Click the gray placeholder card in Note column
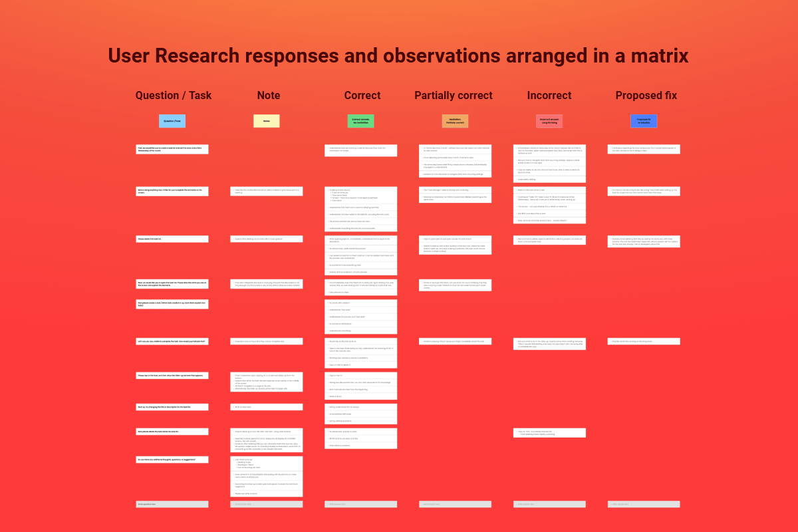This screenshot has height=532, width=798. [x=267, y=504]
